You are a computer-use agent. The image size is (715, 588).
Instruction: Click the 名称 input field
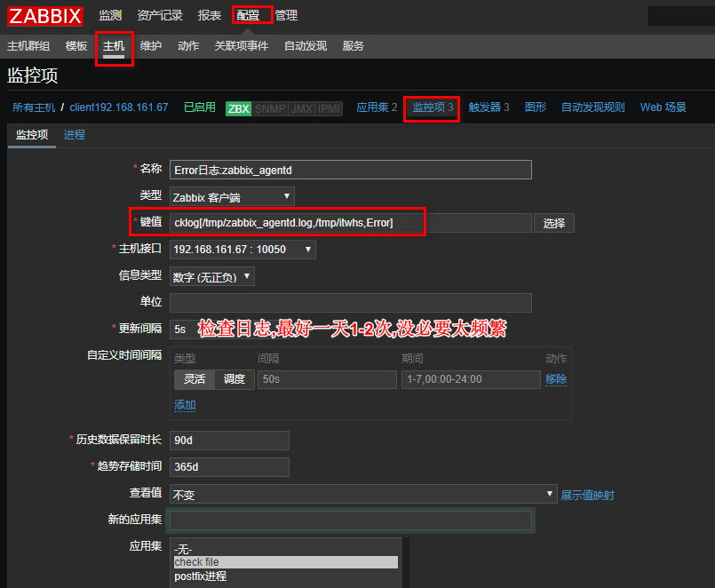tap(350, 170)
